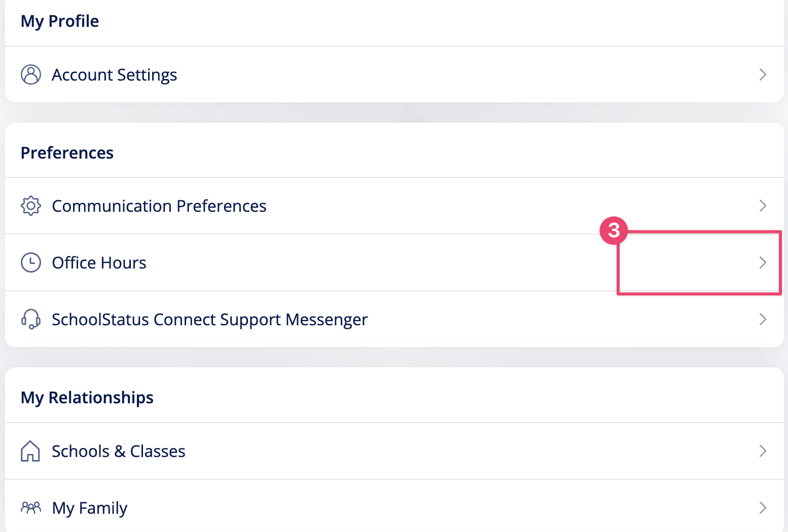
Task: Open SchoolStatus Connect Support Messenger
Action: pyautogui.click(x=395, y=319)
